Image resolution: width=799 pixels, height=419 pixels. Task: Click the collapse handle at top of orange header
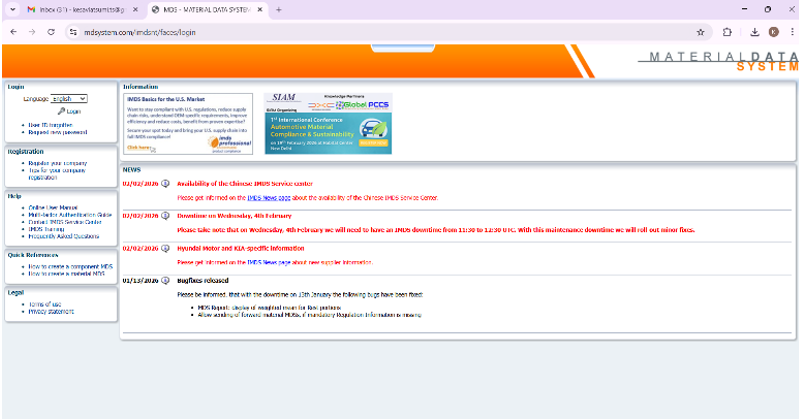coord(403,48)
